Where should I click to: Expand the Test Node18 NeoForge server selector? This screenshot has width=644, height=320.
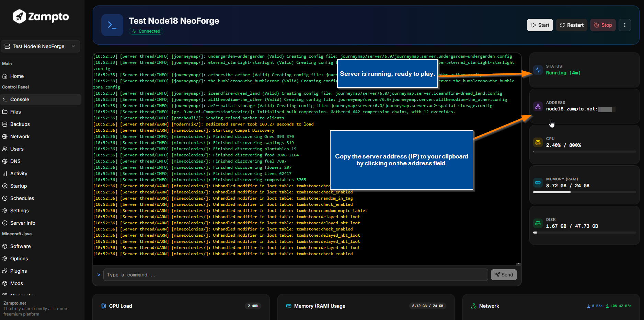tap(40, 46)
